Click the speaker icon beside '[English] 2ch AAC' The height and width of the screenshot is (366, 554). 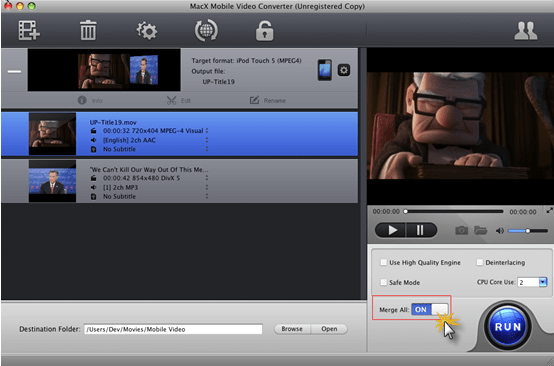click(x=94, y=140)
